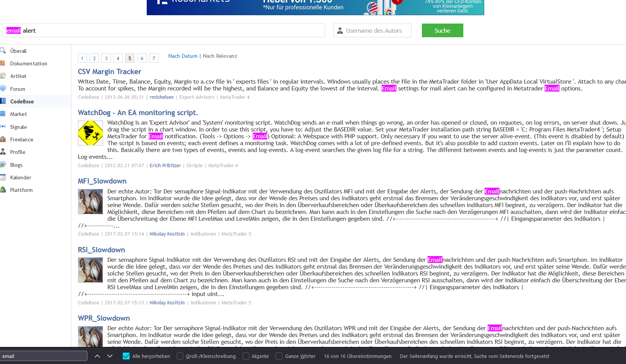Sort results Nach Datum
The image size is (626, 364).
coord(183,56)
